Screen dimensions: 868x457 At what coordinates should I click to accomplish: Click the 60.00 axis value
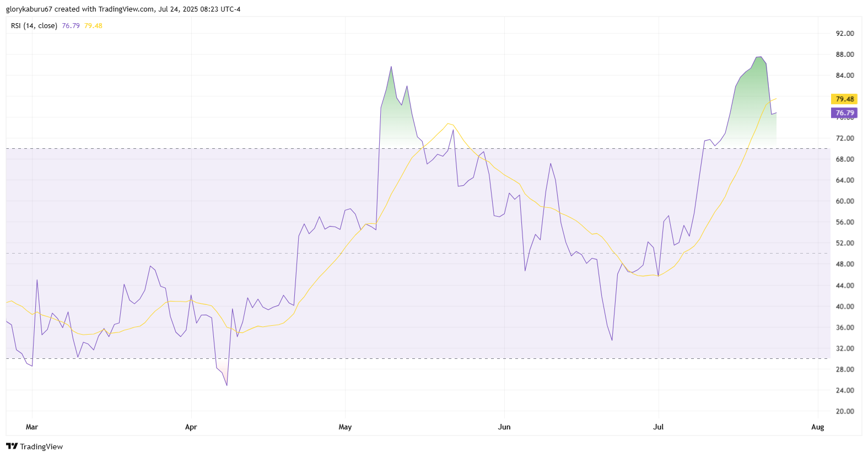coord(845,201)
